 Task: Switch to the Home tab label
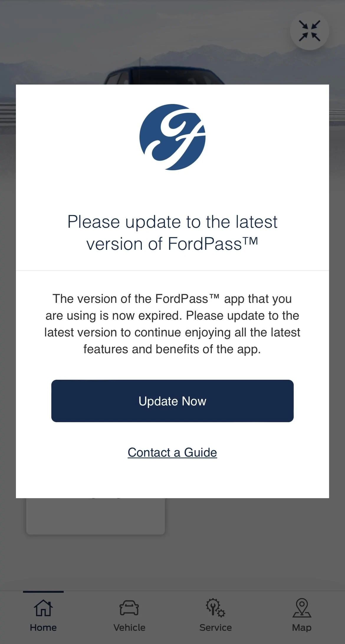coord(43,628)
